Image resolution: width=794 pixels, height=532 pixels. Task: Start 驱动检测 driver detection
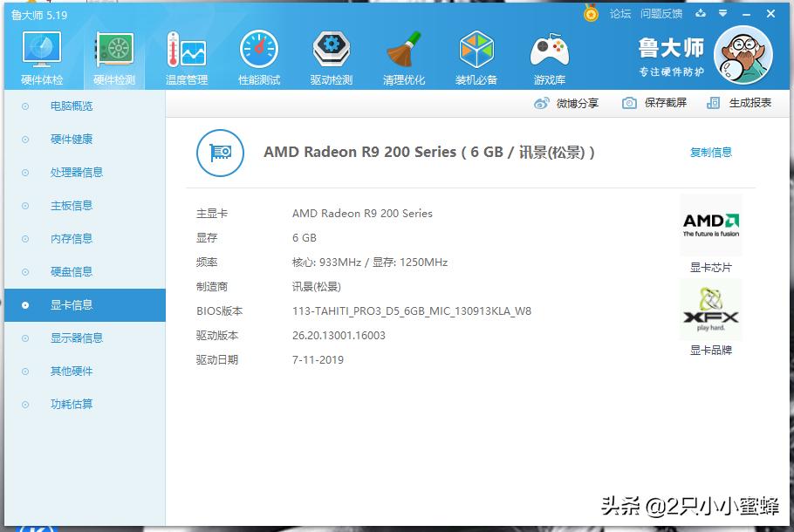coord(331,52)
